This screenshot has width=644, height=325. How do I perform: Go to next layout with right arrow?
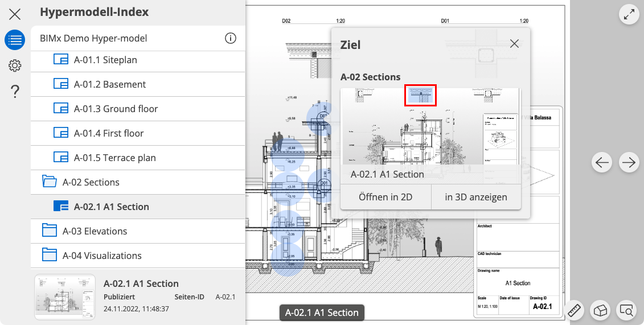629,163
